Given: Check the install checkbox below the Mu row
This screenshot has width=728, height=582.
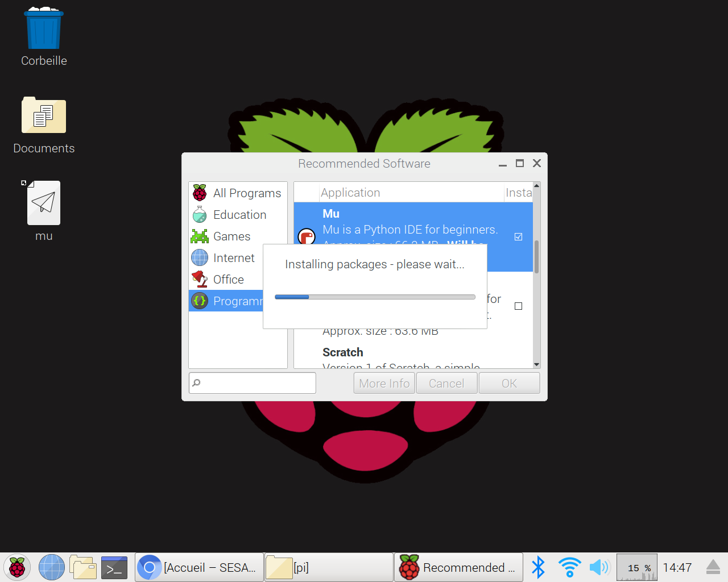Looking at the screenshot, I should pos(518,306).
